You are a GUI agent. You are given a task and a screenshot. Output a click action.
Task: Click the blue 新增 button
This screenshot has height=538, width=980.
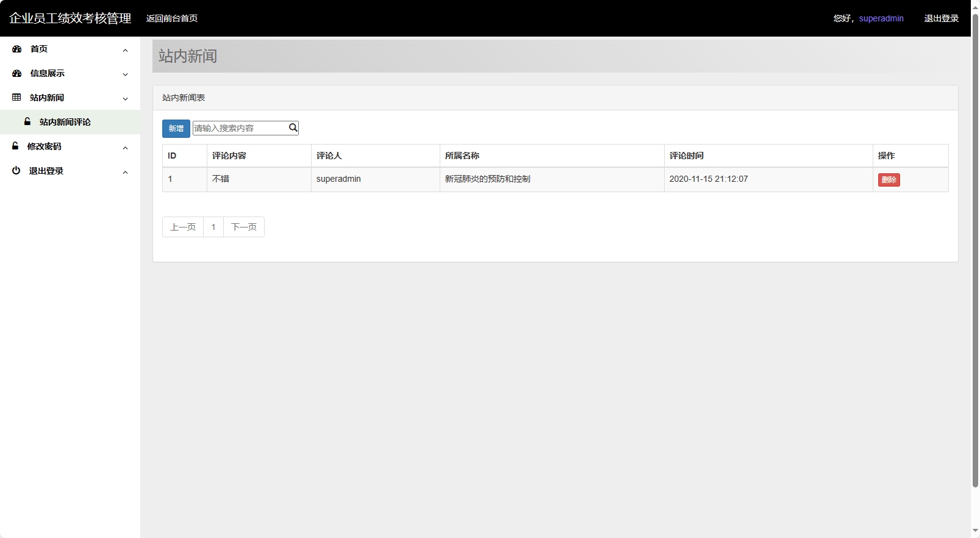[x=176, y=128]
